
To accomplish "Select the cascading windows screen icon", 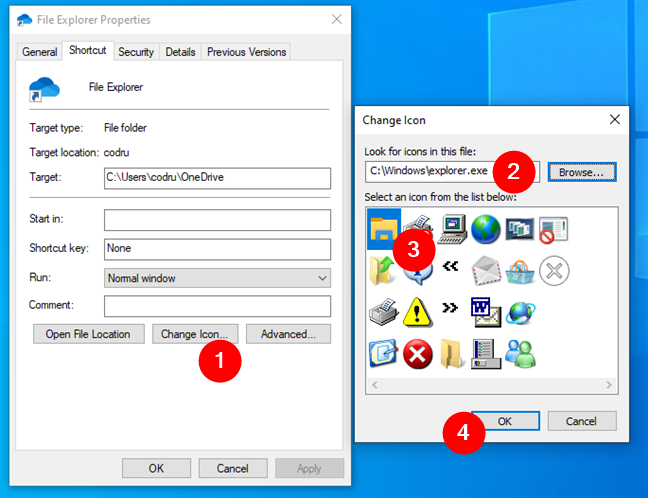I will click(x=520, y=229).
